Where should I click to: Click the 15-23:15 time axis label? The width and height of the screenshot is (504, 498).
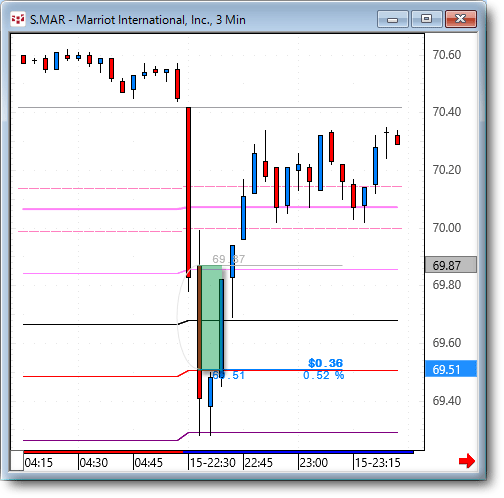pyautogui.click(x=378, y=463)
